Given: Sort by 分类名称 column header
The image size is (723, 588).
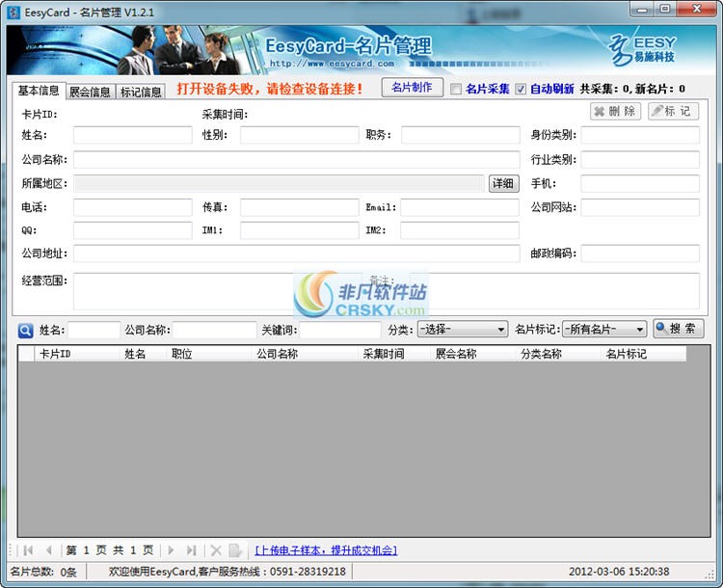Looking at the screenshot, I should click(x=558, y=354).
